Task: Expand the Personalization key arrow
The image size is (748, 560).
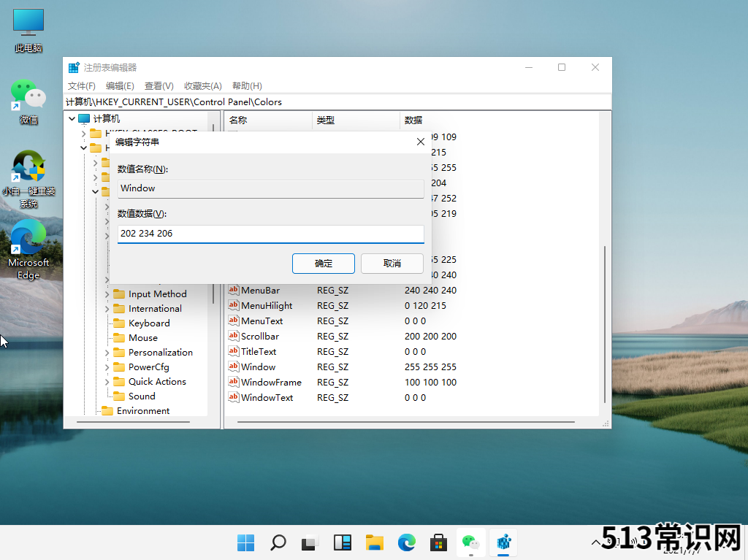Action: (x=107, y=353)
